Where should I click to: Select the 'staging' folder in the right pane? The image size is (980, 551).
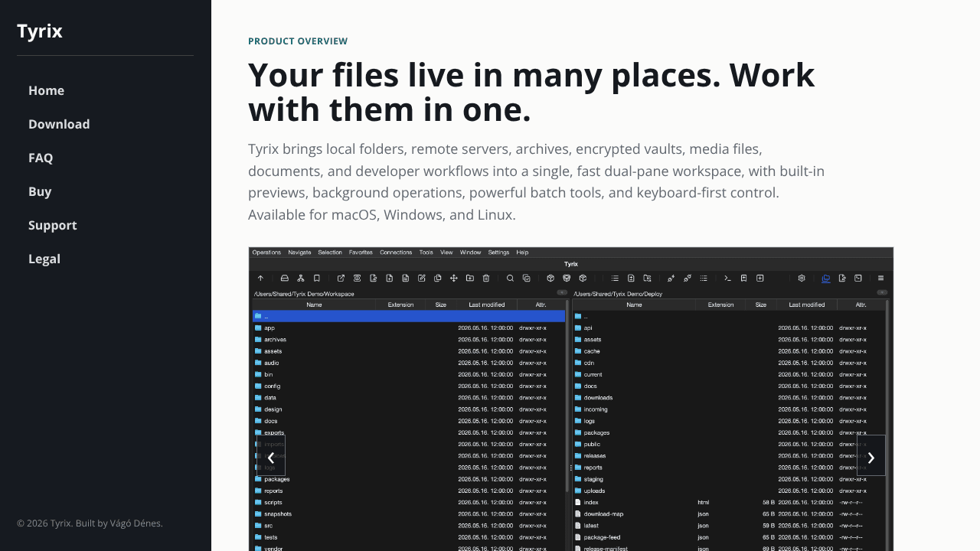(x=729, y=479)
